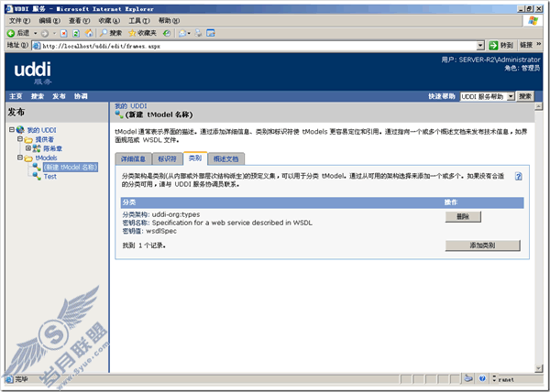Click the address bar URL field
Screen dimensions: 550x392
tap(258, 46)
